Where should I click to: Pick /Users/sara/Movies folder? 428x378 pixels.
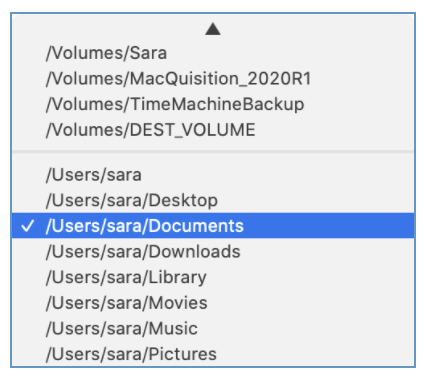(x=213, y=303)
